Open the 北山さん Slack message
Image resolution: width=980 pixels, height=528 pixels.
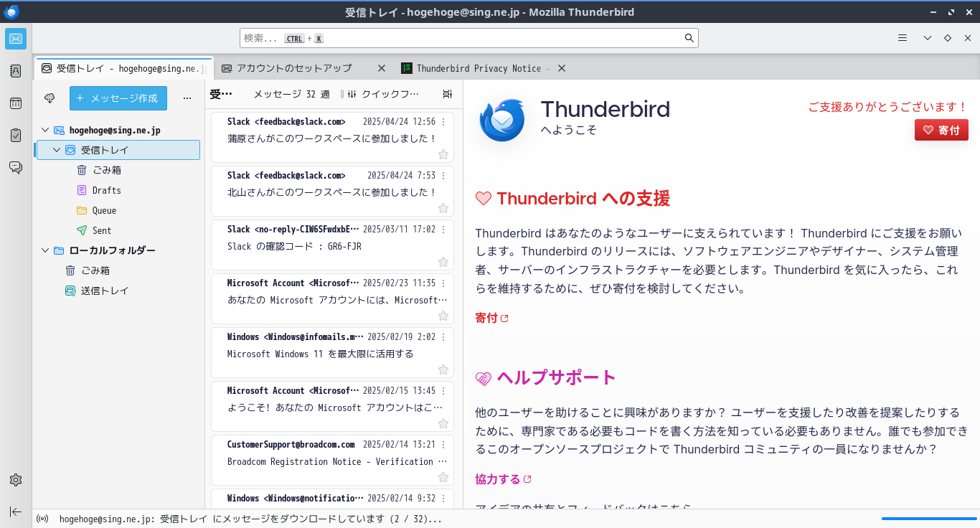click(333, 192)
